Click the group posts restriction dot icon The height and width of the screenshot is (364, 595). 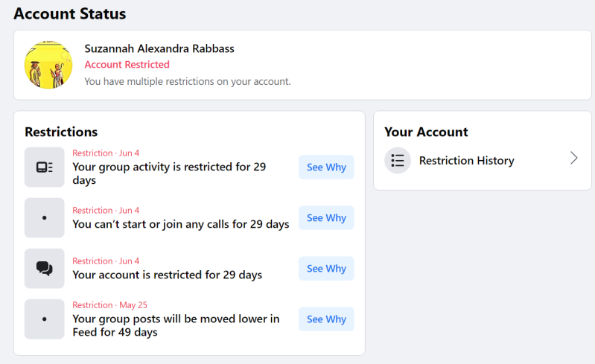(x=44, y=319)
